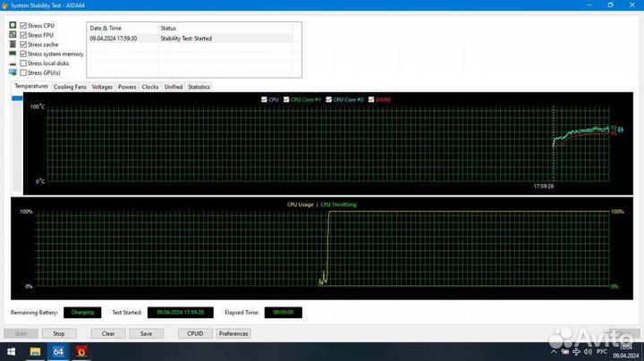
Task: Open File Explorer from the taskbar
Action: pos(35,351)
